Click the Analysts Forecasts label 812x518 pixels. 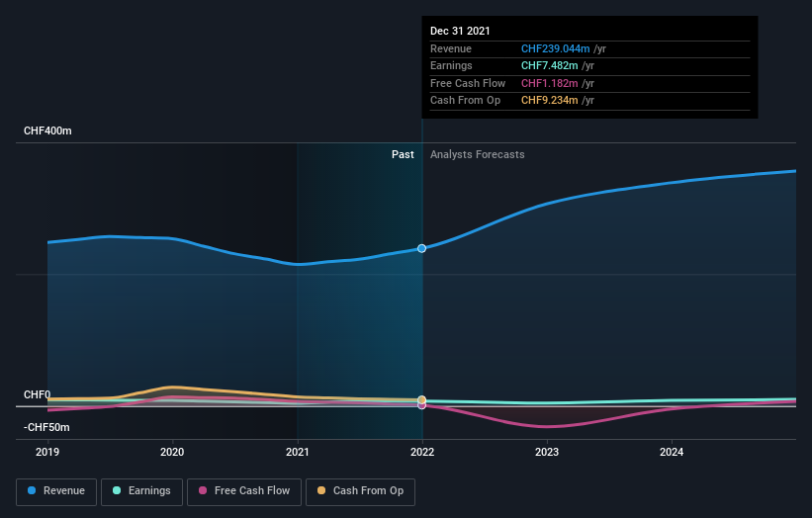pos(477,155)
